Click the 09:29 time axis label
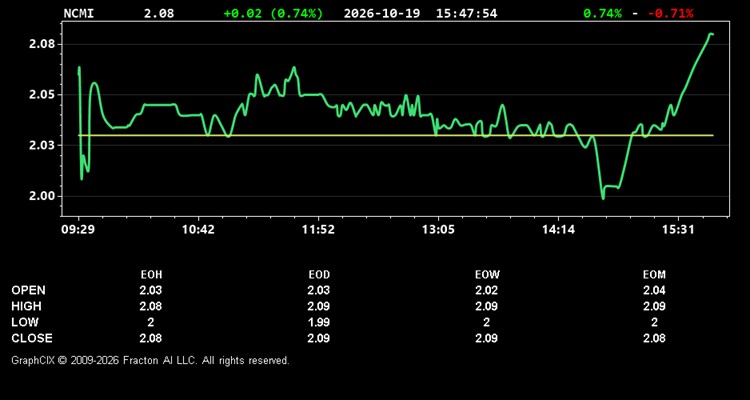The width and height of the screenshot is (750, 400). (x=78, y=230)
